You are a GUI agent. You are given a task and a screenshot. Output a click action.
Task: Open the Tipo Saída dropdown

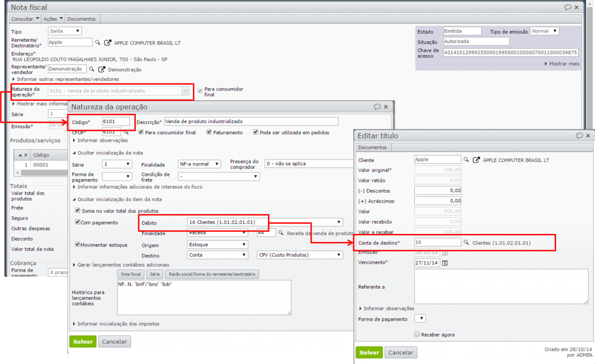[x=65, y=31]
